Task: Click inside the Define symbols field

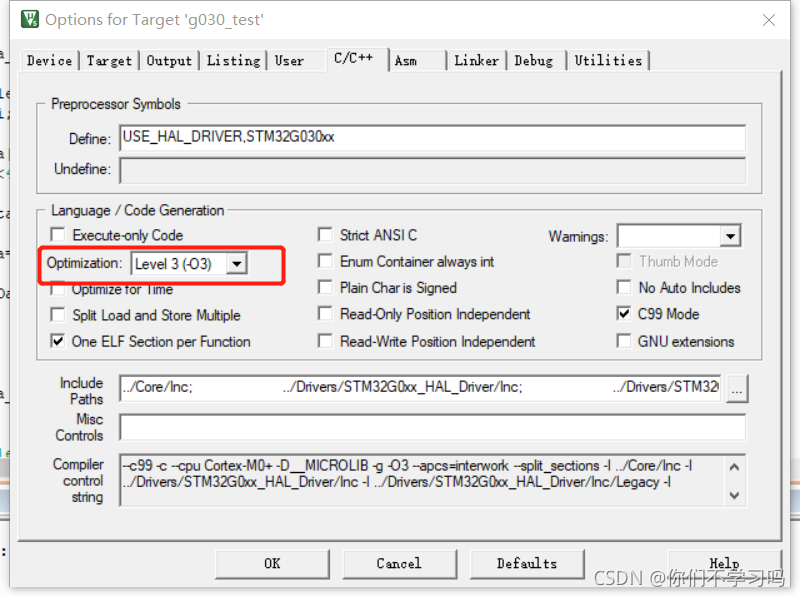Action: (x=432, y=138)
